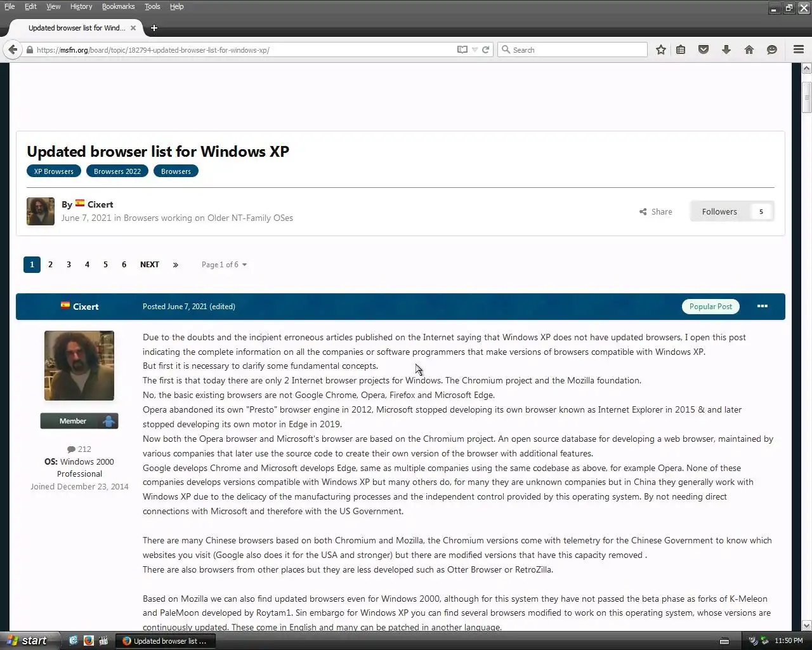Click the vertical scrollbar thumb
The height and width of the screenshot is (650, 812).
[807, 98]
